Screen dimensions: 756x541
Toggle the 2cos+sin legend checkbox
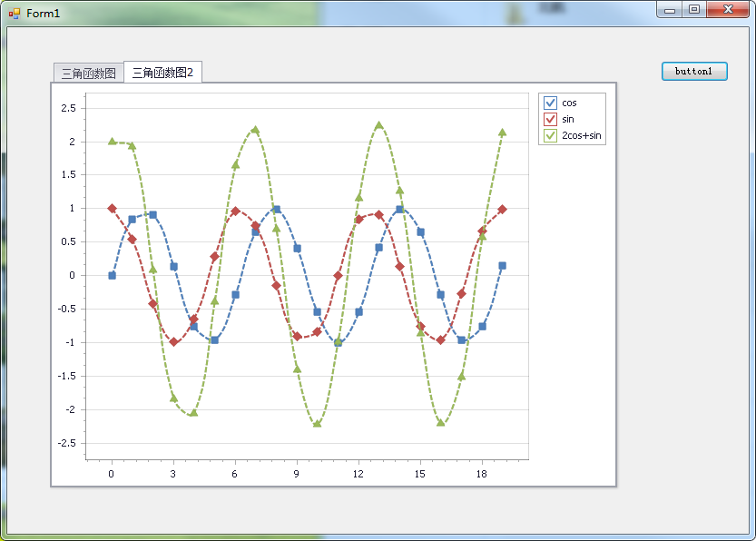(x=550, y=135)
